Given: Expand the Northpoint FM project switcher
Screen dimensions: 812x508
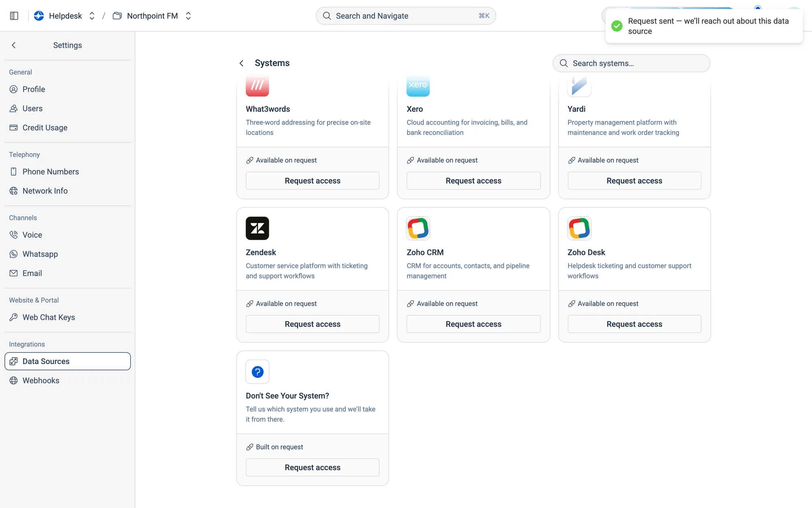Looking at the screenshot, I should point(188,16).
